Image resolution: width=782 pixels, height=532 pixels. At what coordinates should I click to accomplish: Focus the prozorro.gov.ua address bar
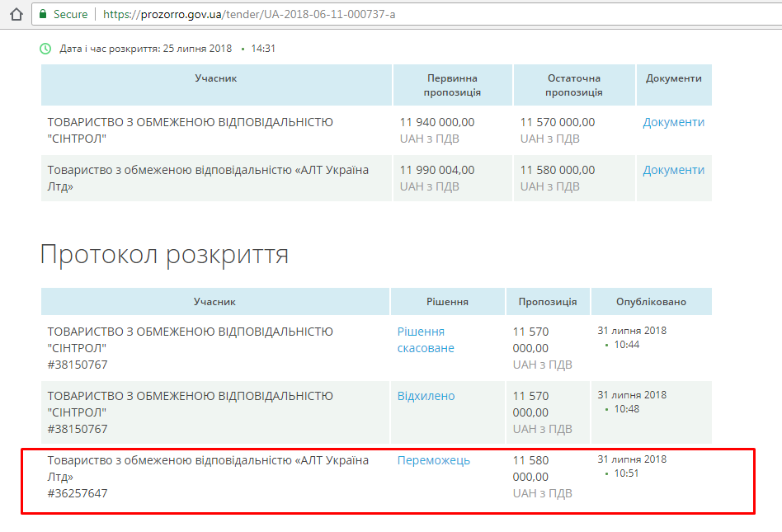coord(407,14)
